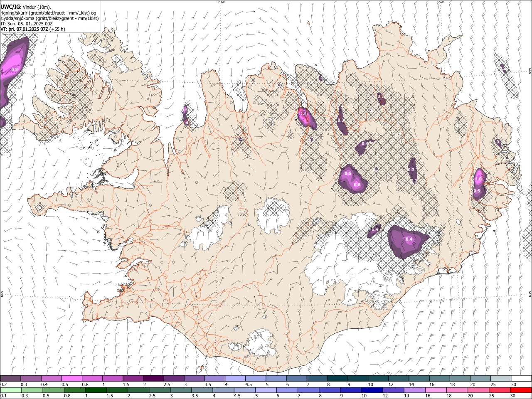Click the "0.2" tick label in the snow legend
This screenshot has height=399, width=532.
3,384
